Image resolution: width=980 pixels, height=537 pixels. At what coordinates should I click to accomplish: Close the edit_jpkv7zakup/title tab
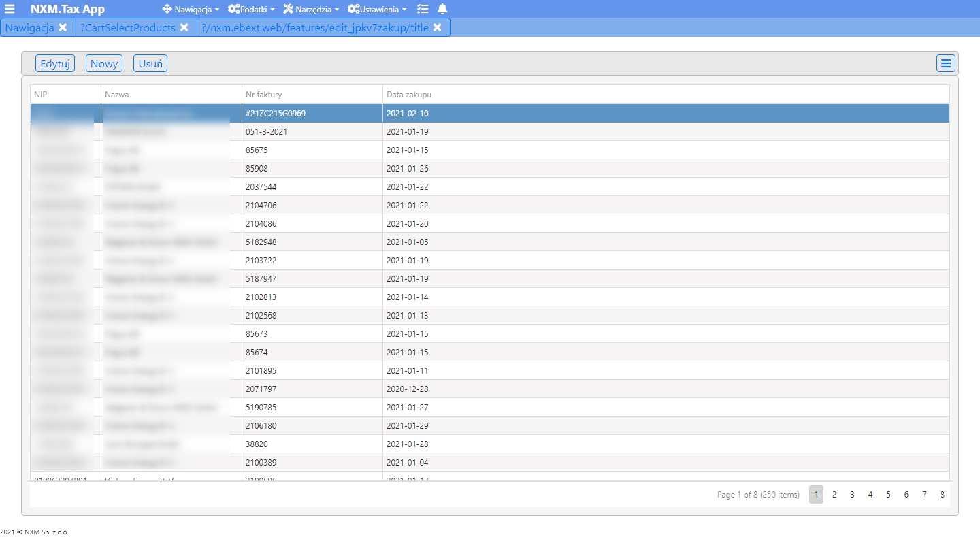pos(438,27)
